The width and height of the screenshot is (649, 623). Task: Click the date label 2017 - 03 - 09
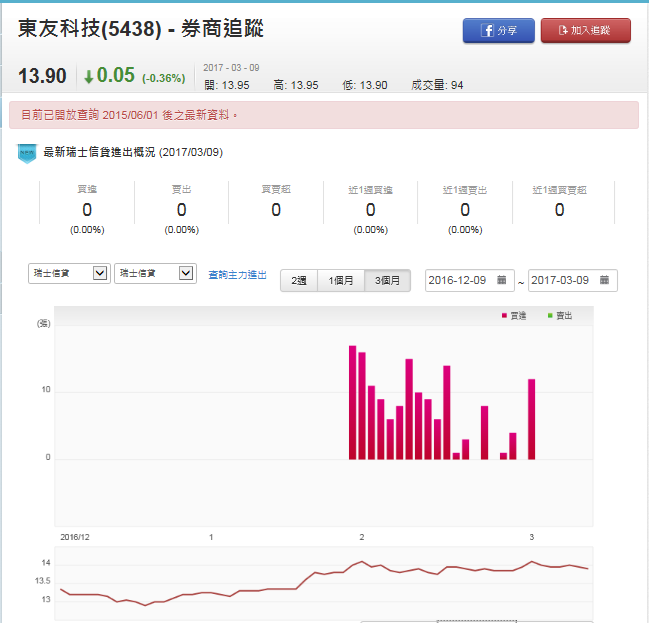click(x=231, y=68)
